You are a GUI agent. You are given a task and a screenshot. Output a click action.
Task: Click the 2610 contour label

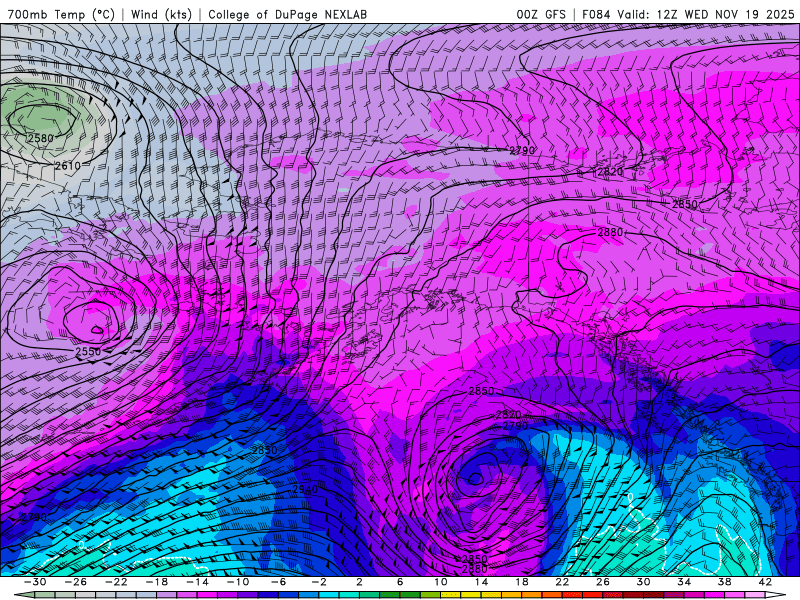point(68,165)
